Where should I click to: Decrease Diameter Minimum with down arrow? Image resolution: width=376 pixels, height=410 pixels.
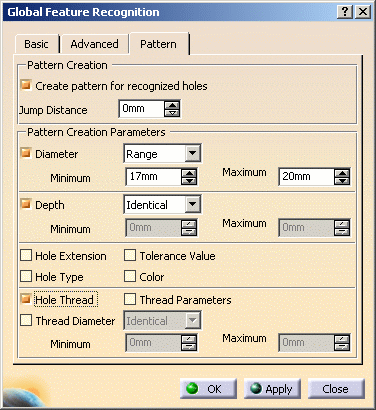click(189, 180)
